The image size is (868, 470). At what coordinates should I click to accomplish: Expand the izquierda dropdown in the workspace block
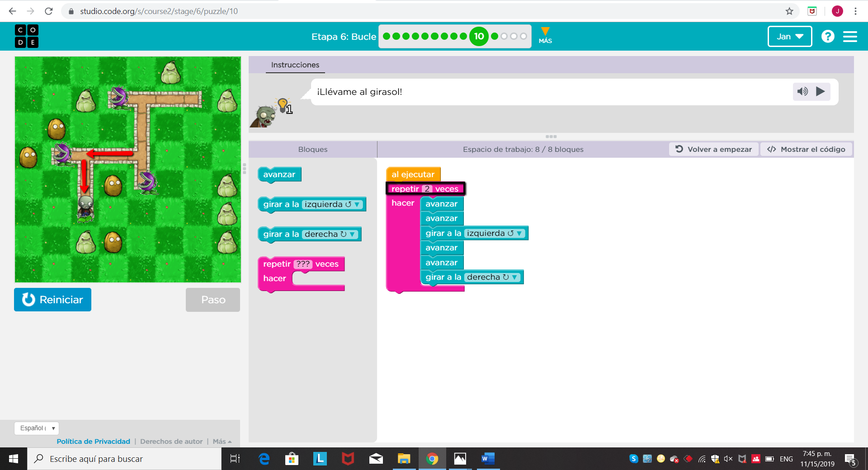[520, 234]
